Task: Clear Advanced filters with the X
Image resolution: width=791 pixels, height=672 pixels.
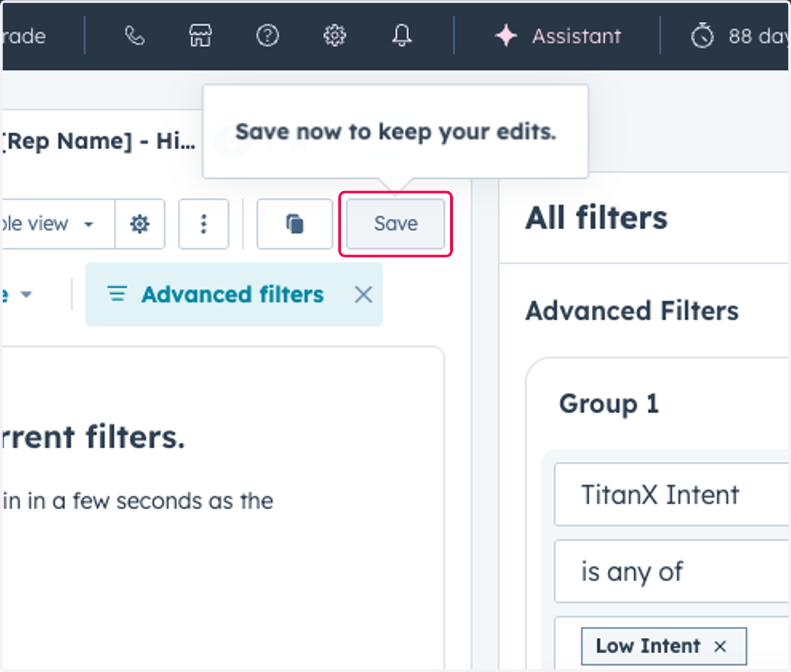Action: tap(363, 294)
